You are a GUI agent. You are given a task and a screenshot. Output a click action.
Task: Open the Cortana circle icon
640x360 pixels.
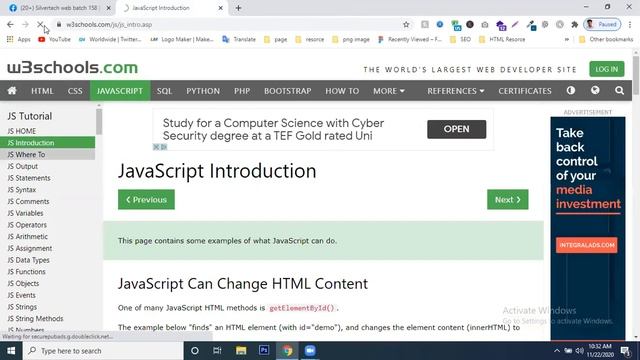(195, 351)
